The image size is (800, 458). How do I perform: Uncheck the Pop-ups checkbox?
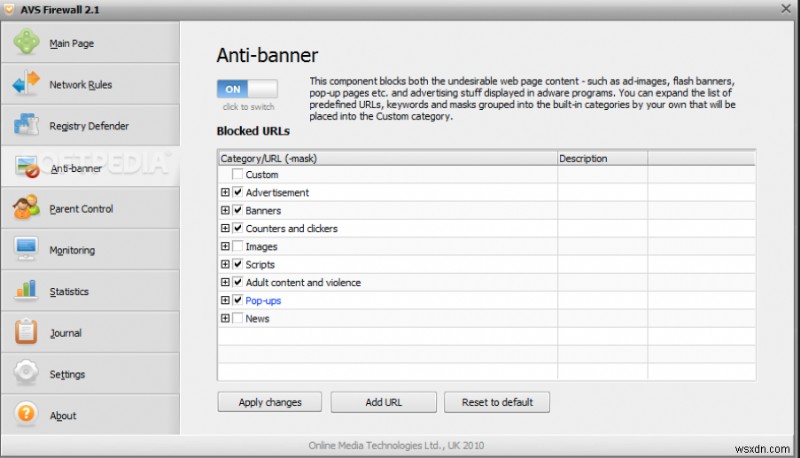click(x=237, y=300)
